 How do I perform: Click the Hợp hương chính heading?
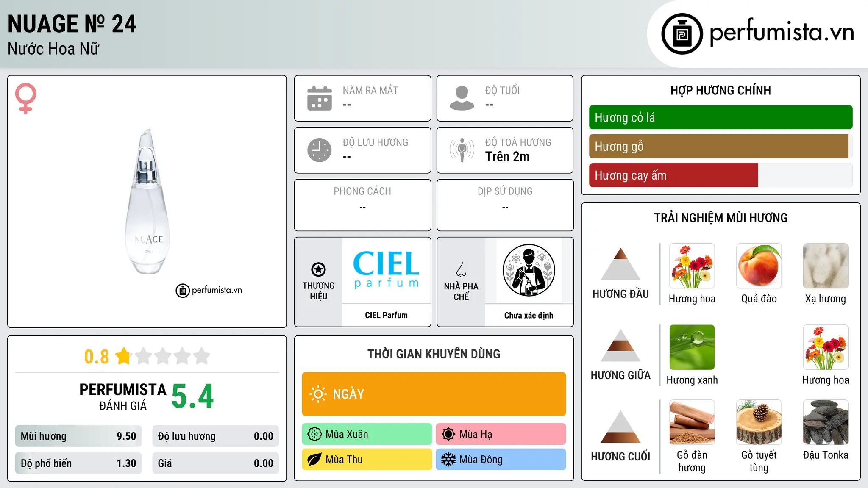pyautogui.click(x=721, y=90)
